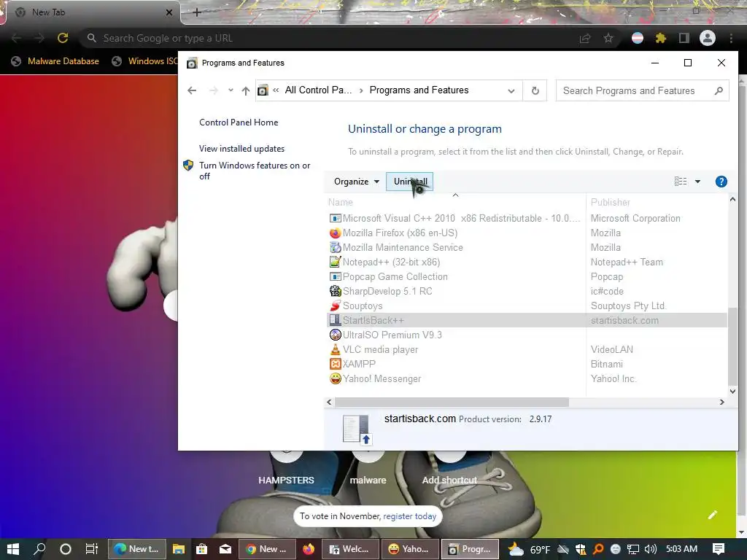Image resolution: width=747 pixels, height=560 pixels.
Task: Open the view options dropdown arrow
Action: coord(697,182)
